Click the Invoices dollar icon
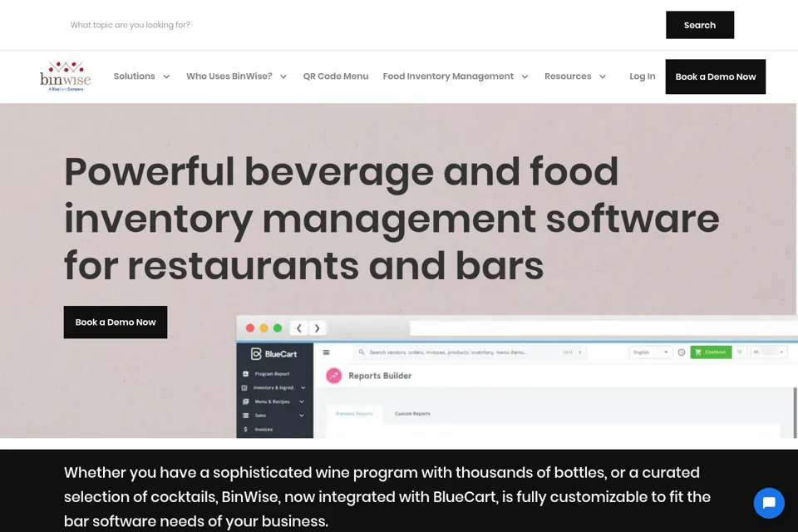798x532 pixels. coord(245,429)
